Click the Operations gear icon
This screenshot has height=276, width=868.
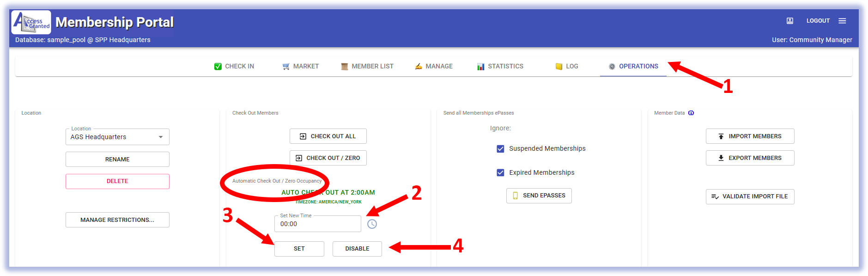coord(612,67)
